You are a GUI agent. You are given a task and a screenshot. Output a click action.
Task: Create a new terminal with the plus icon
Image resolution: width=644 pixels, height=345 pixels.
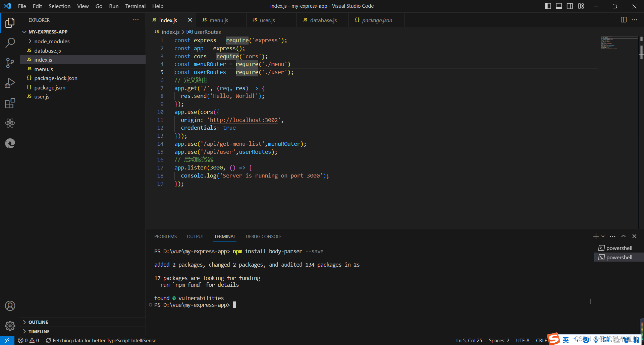(595, 236)
